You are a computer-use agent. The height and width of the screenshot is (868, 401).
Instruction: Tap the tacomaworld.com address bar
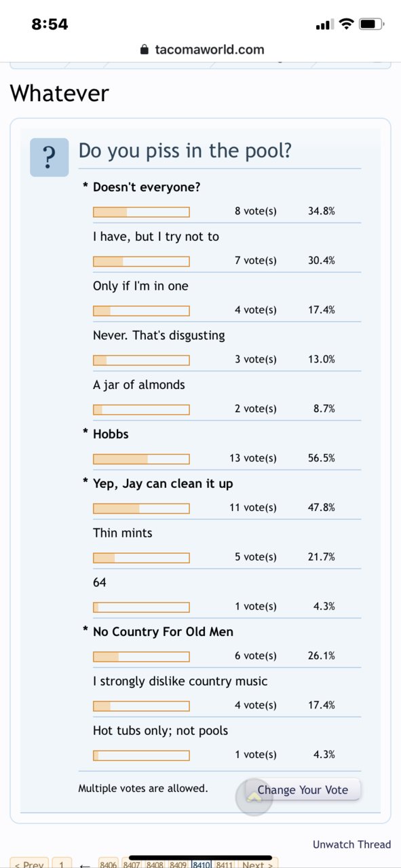[201, 50]
